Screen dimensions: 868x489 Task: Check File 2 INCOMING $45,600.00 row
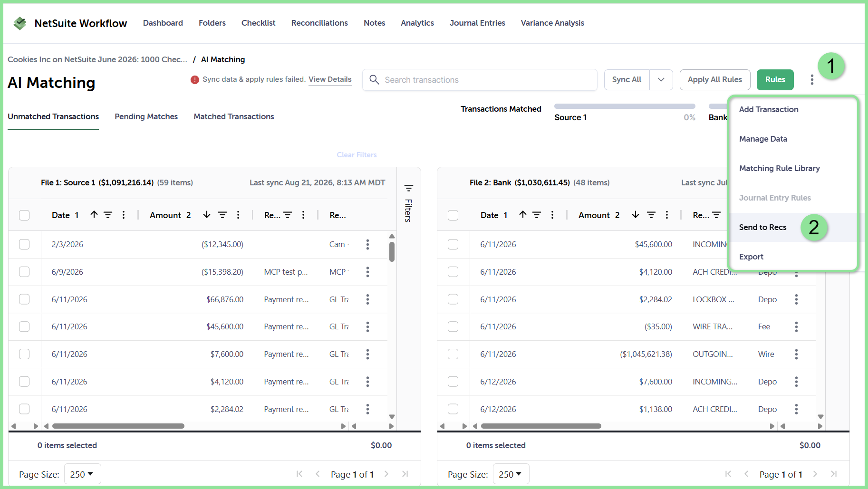[x=453, y=244]
